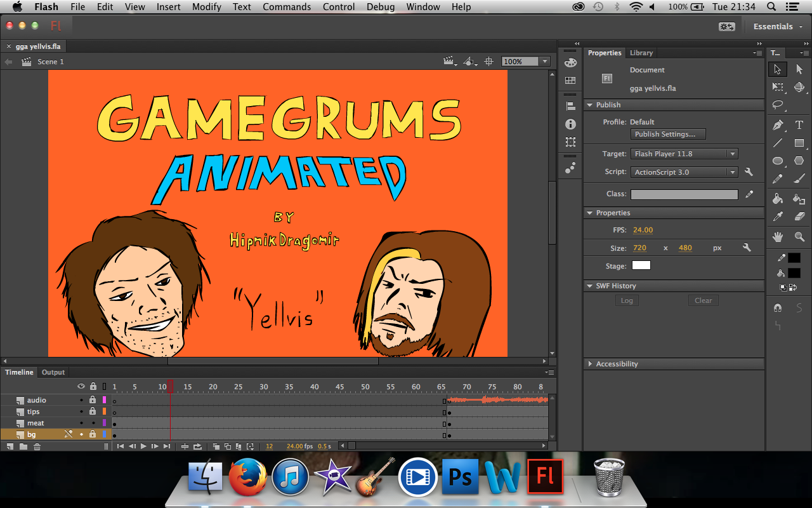Select the Pen tool
Viewport: 812px width, 508px height.
[x=778, y=124]
